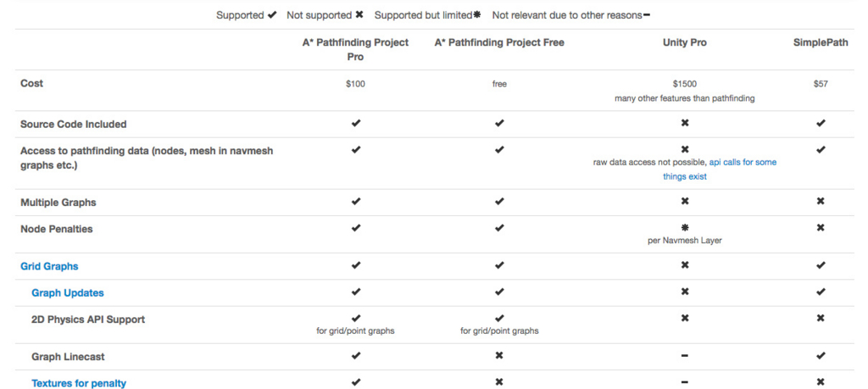Viewport: 868px width, 389px height.
Task: Click the cross icon beside Not supported legend
Action: pos(359,15)
